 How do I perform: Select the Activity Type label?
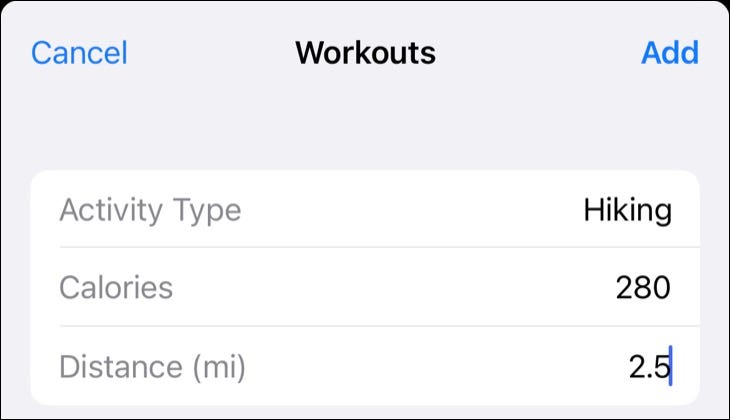click(x=150, y=211)
